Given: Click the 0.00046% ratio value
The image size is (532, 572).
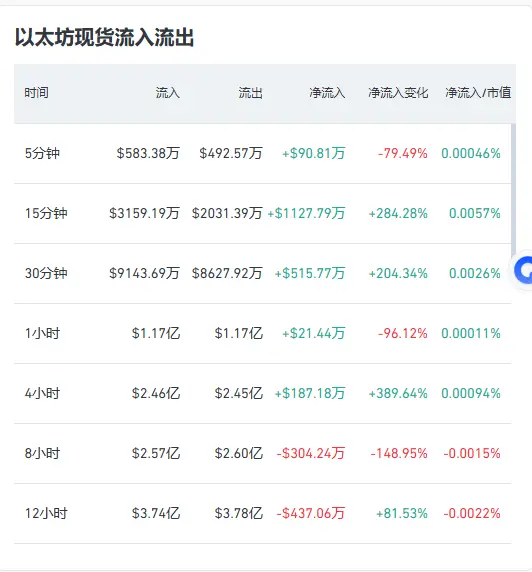Looking at the screenshot, I should (471, 153).
